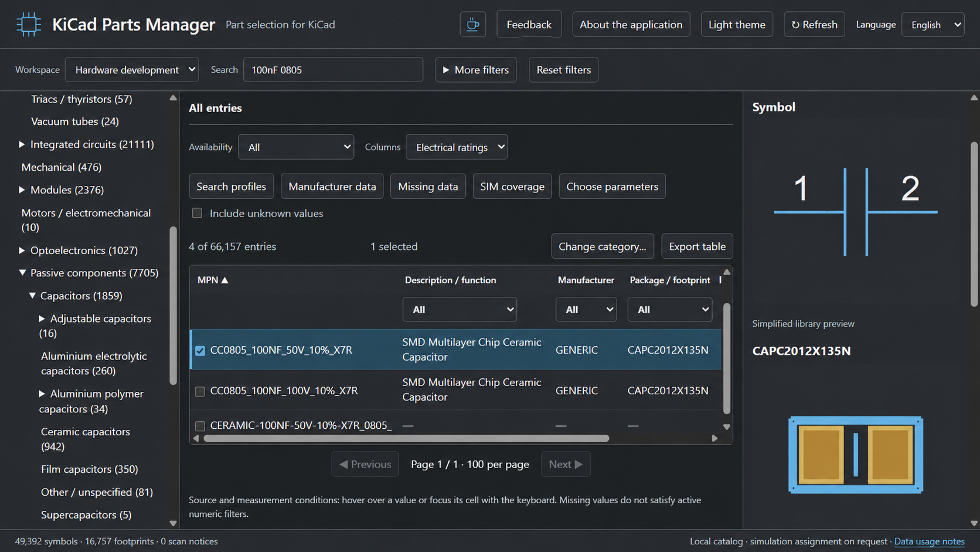Open the Package / footprint filter dropdown

(x=670, y=310)
